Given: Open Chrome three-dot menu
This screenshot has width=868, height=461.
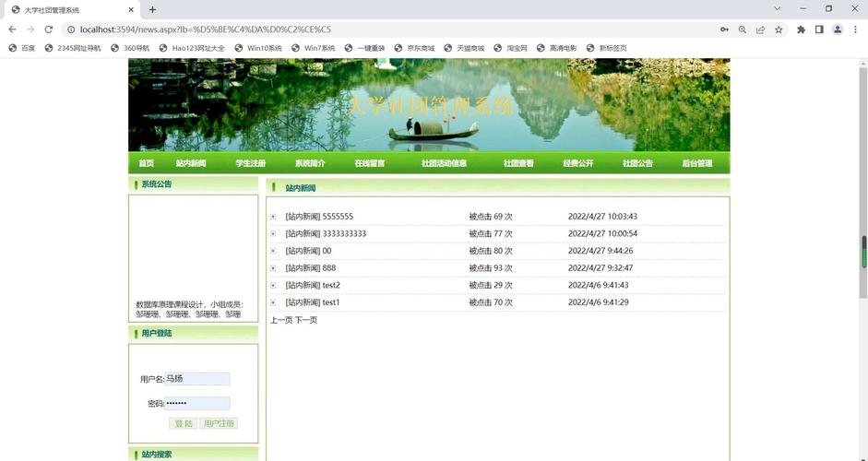Looking at the screenshot, I should pos(855,30).
